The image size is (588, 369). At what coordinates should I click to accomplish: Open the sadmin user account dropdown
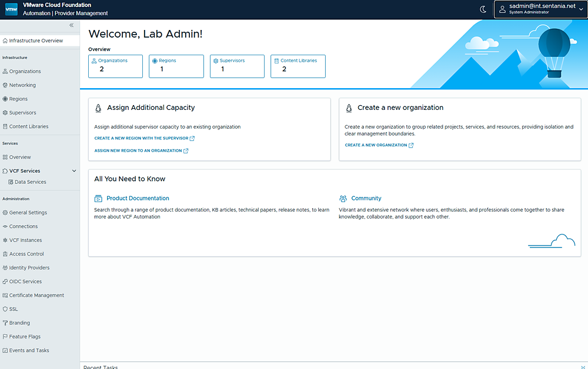(540, 9)
